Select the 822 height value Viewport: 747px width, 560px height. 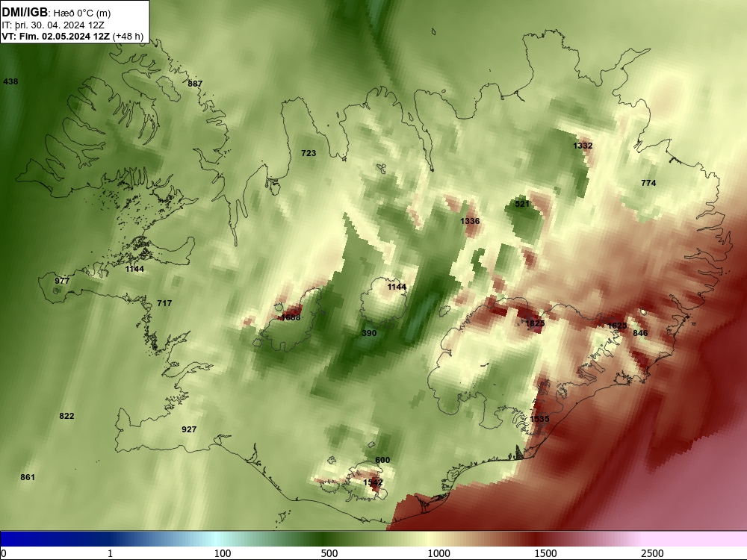click(x=66, y=416)
